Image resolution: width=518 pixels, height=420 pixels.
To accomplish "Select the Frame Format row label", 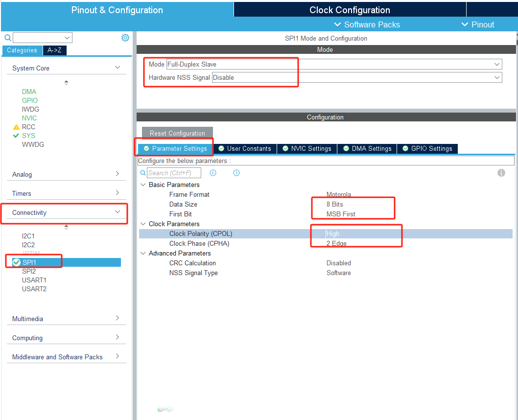I will coord(189,194).
